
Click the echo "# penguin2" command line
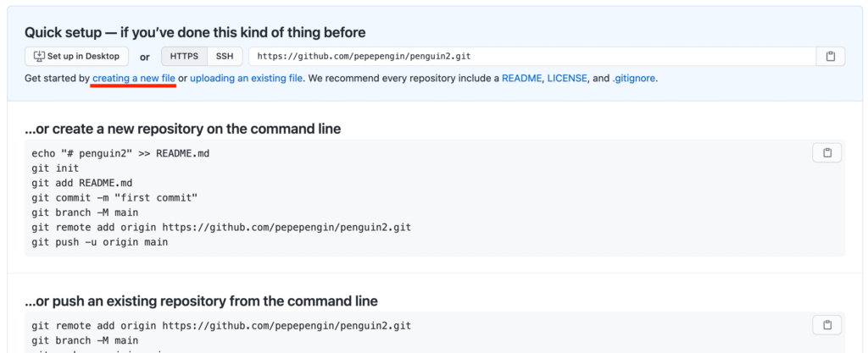coord(120,153)
